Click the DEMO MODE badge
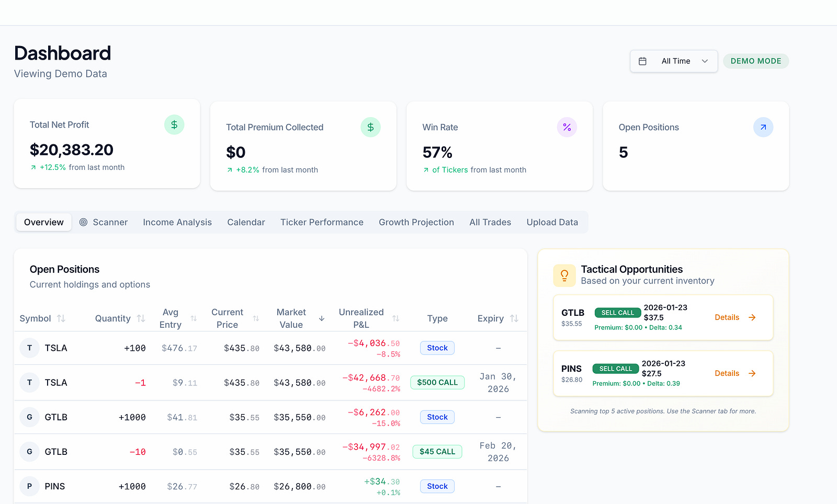 (x=756, y=61)
